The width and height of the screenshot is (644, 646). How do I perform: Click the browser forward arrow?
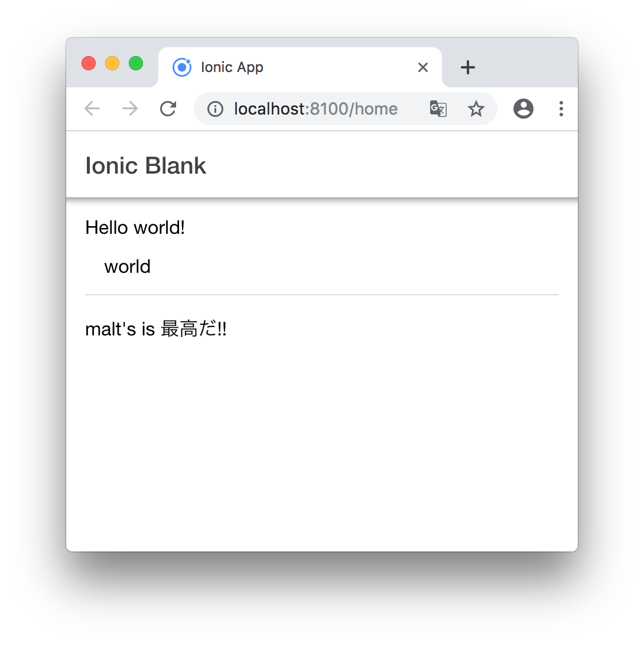pos(130,109)
